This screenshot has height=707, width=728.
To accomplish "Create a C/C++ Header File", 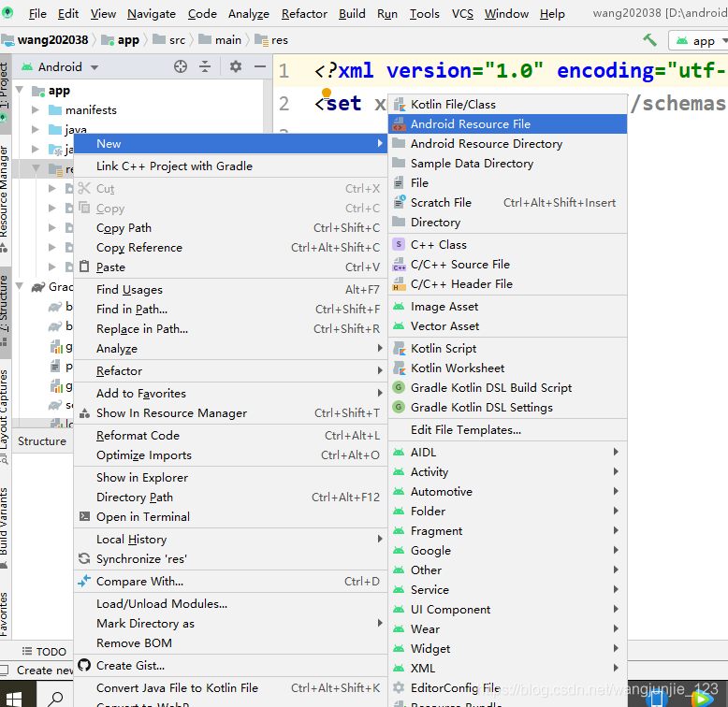I will click(x=507, y=284).
